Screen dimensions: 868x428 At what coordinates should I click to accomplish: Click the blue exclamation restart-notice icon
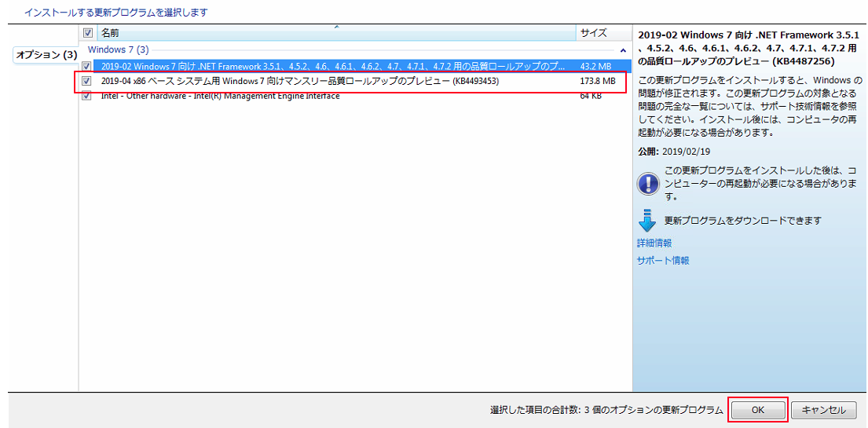(648, 183)
